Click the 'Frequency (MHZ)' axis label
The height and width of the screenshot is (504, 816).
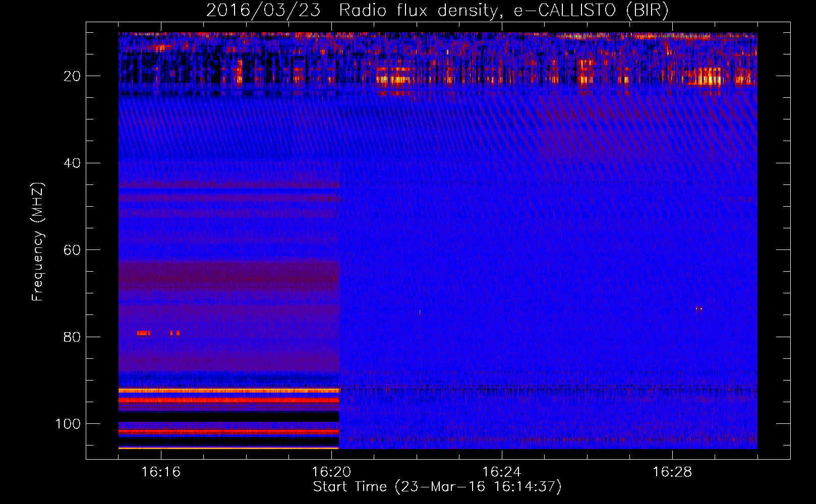click(x=38, y=242)
